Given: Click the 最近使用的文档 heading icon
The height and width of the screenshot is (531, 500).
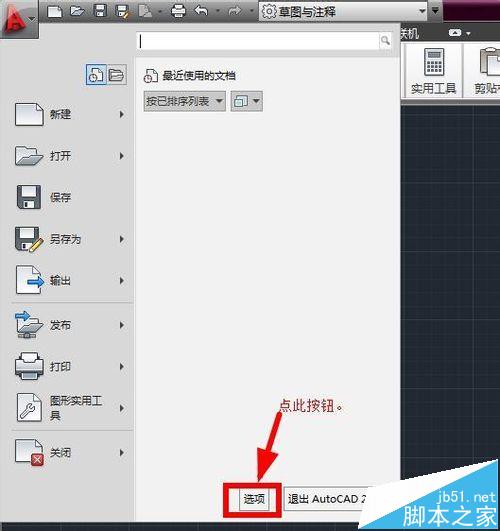Looking at the screenshot, I should (151, 76).
